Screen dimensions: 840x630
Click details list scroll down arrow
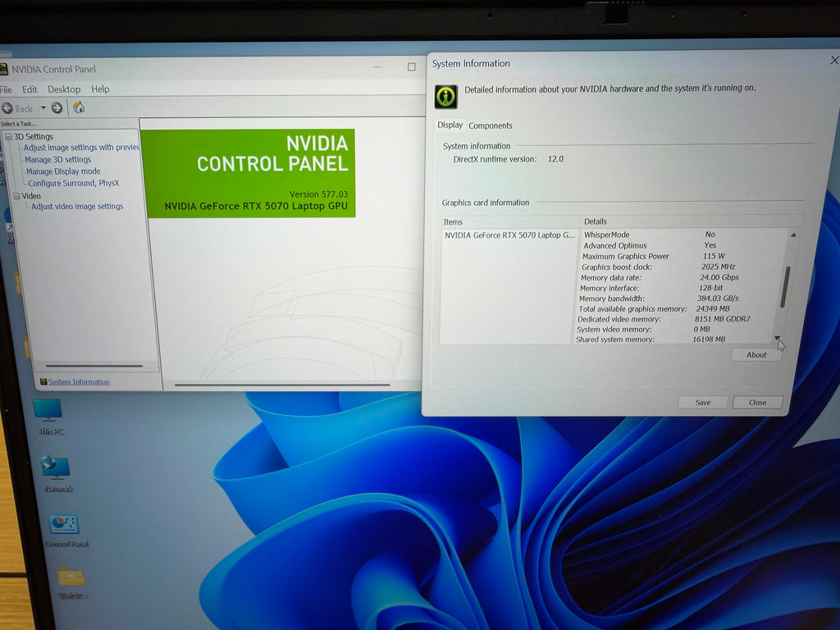(x=777, y=338)
